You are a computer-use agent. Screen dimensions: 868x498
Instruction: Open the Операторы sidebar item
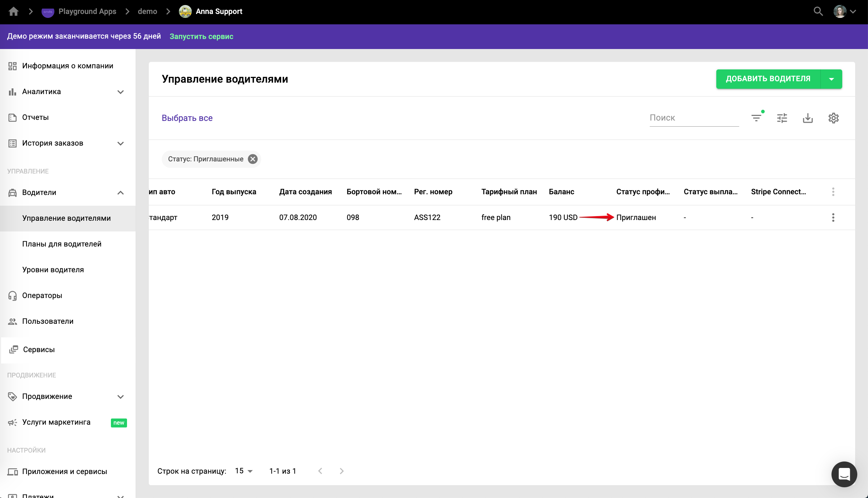pos(42,296)
